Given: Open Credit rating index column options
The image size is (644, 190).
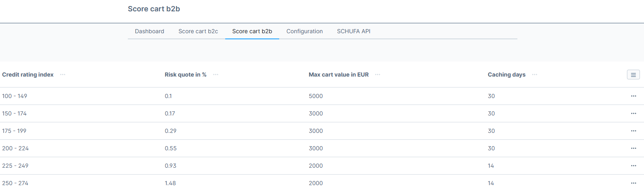Looking at the screenshot, I should point(62,75).
